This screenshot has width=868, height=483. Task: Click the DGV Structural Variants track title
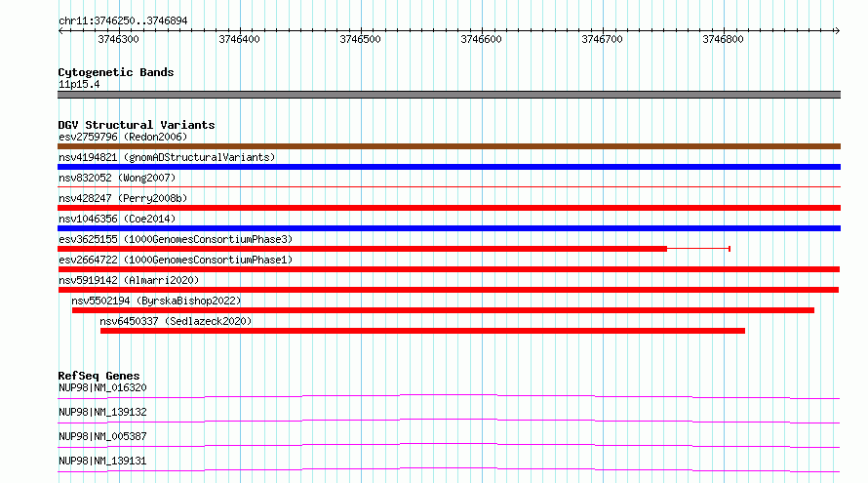tap(137, 125)
